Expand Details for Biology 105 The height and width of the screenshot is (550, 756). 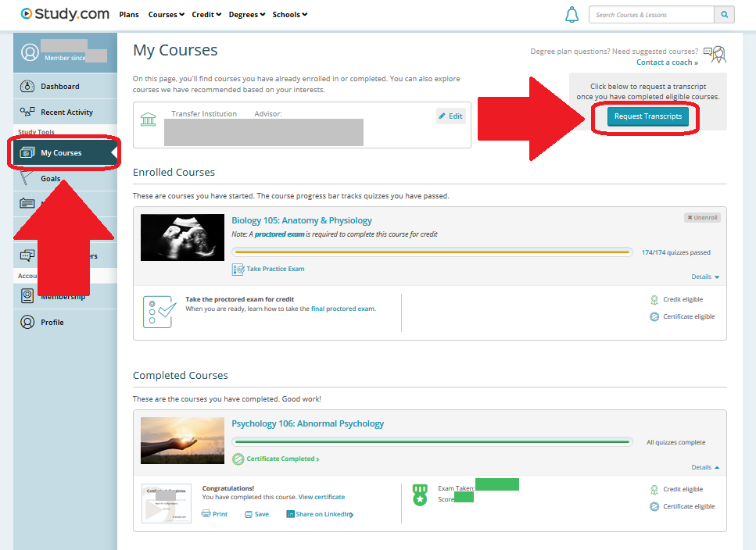(704, 277)
